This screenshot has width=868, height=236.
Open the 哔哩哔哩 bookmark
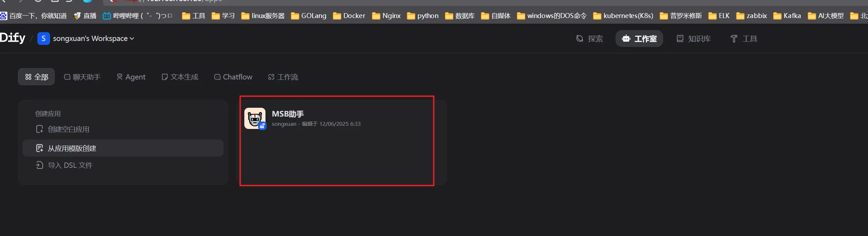tap(137, 16)
